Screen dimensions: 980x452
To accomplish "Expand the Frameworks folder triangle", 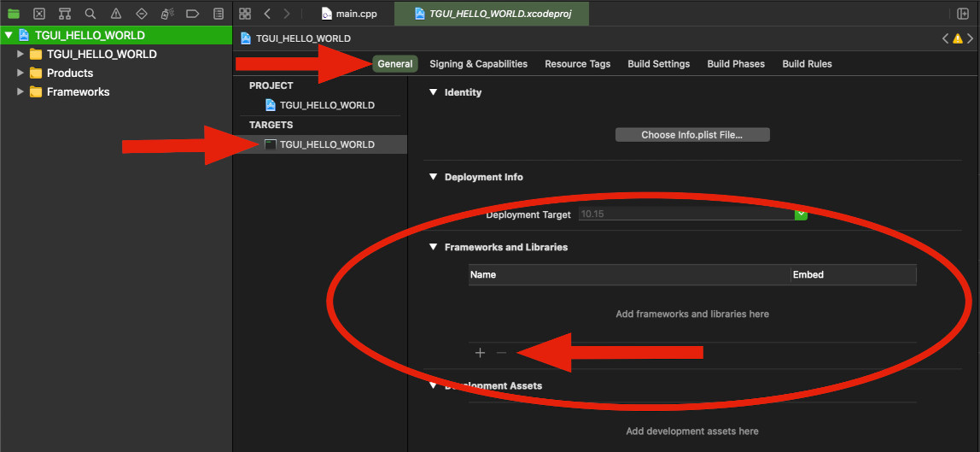I will [x=20, y=91].
